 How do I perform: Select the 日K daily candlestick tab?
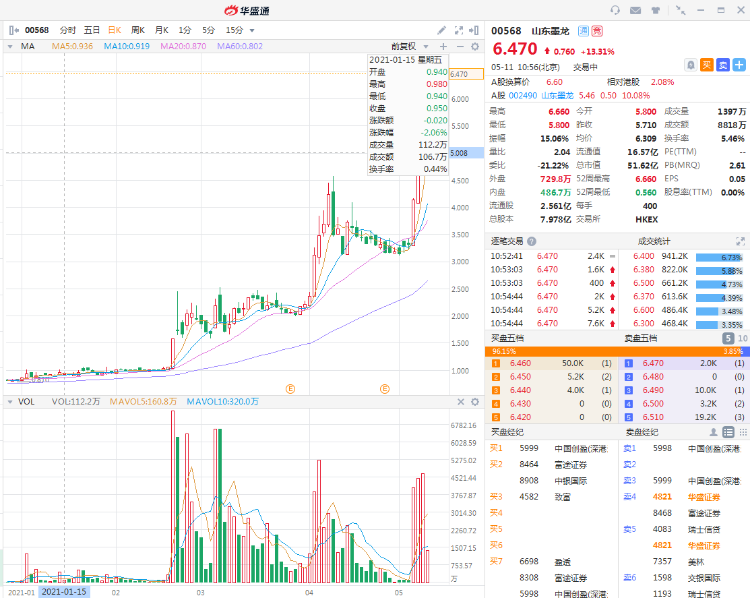point(115,30)
